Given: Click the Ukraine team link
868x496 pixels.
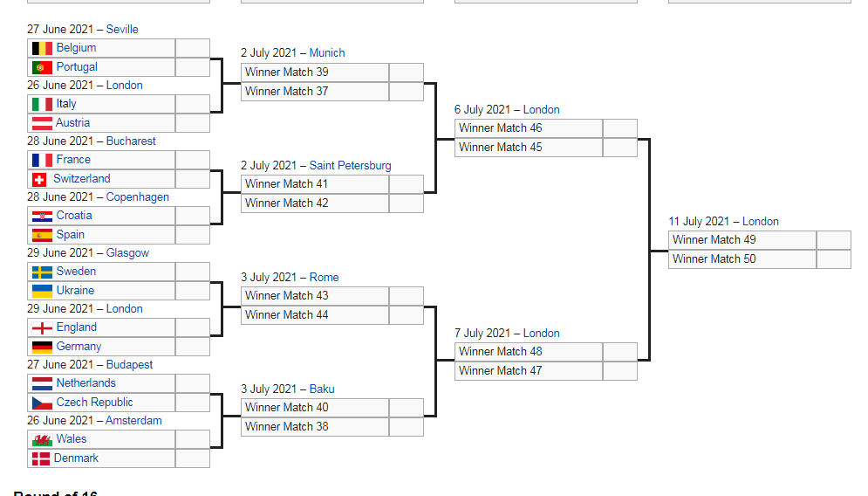Looking at the screenshot, I should pyautogui.click(x=75, y=291).
